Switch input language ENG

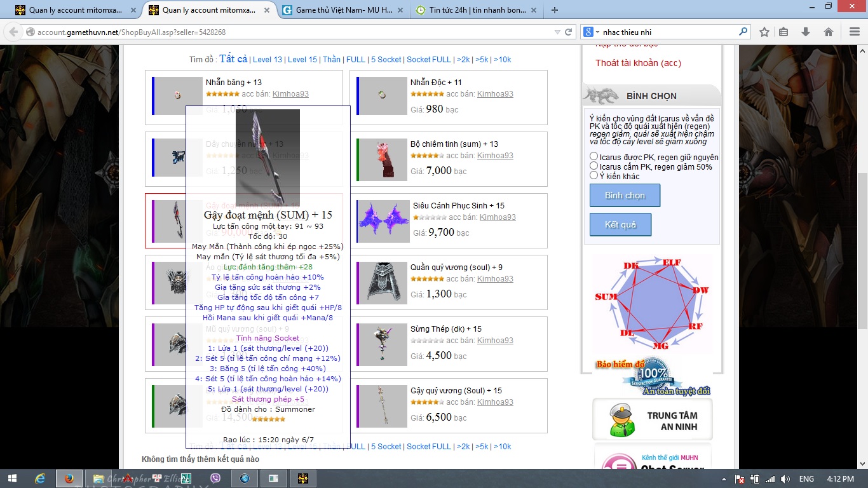(x=806, y=478)
